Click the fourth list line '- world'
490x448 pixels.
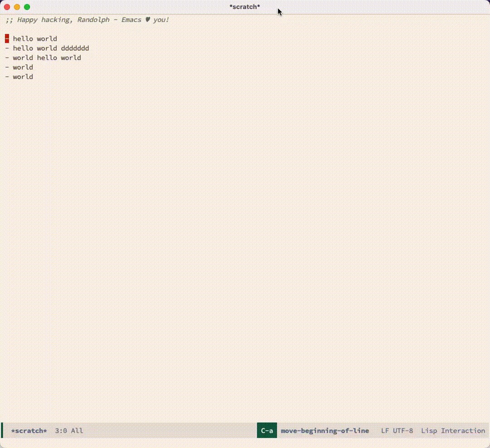(x=19, y=67)
